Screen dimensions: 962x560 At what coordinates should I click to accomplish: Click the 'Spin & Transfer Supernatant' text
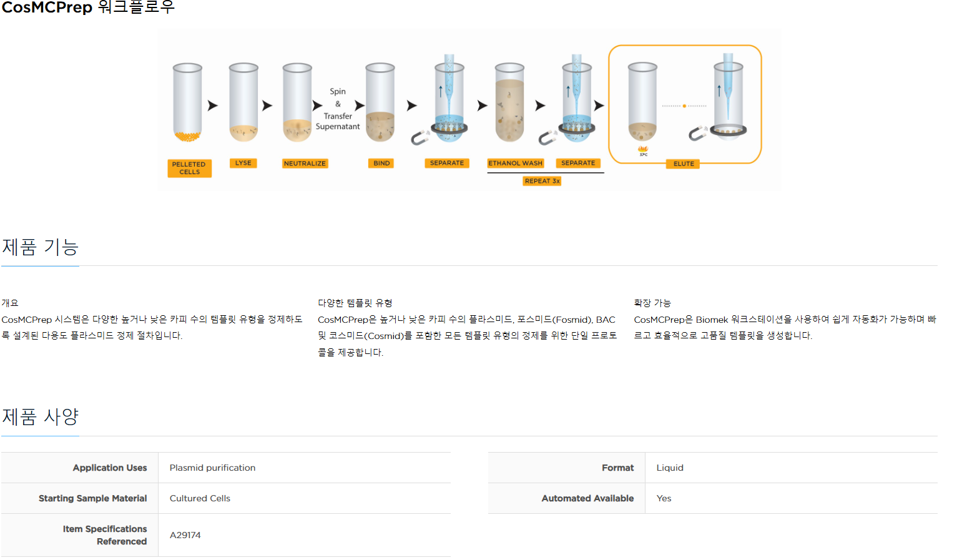click(338, 109)
